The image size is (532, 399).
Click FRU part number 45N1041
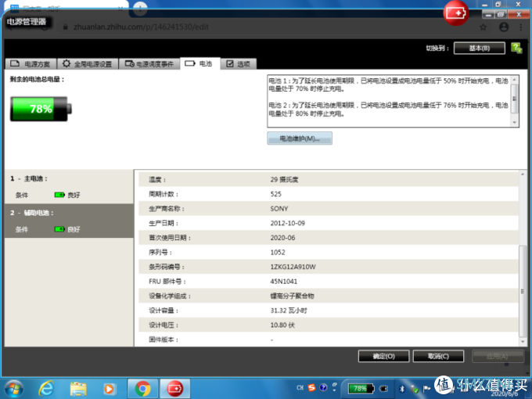[x=284, y=282]
